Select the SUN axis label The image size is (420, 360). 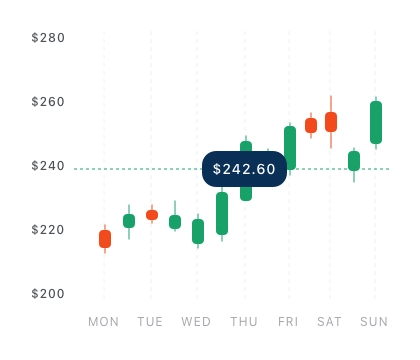pos(374,322)
